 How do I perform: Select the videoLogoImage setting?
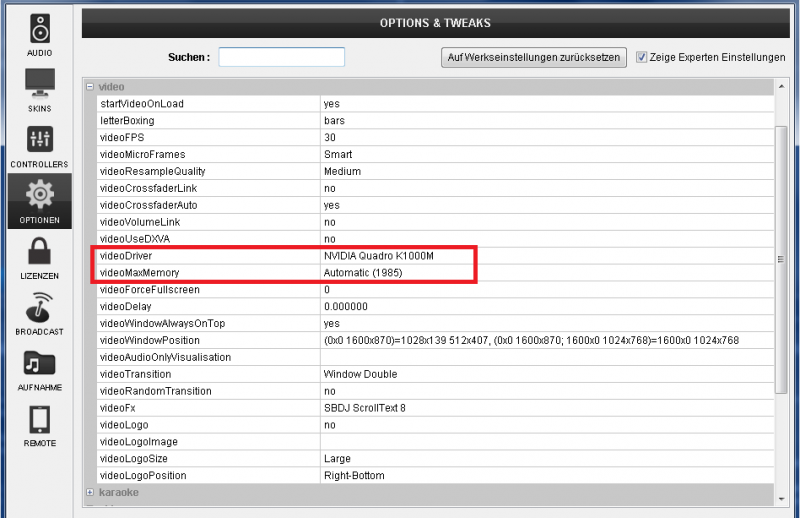[x=139, y=441]
